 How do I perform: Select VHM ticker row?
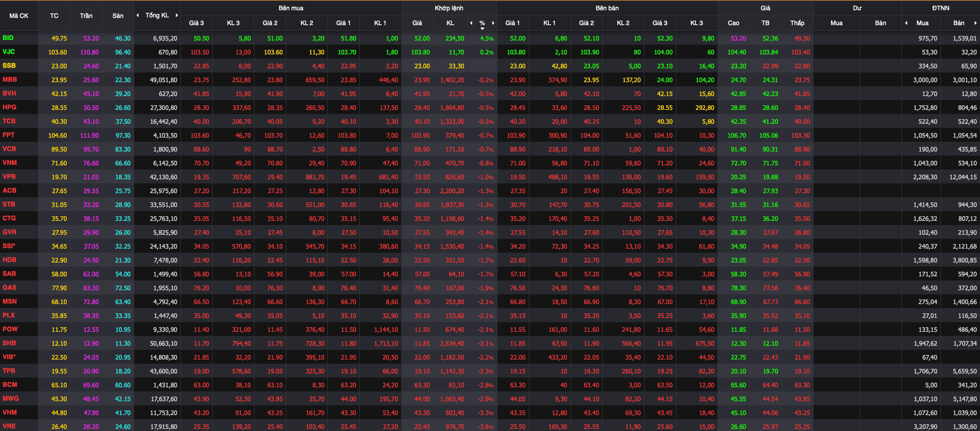click(x=9, y=413)
